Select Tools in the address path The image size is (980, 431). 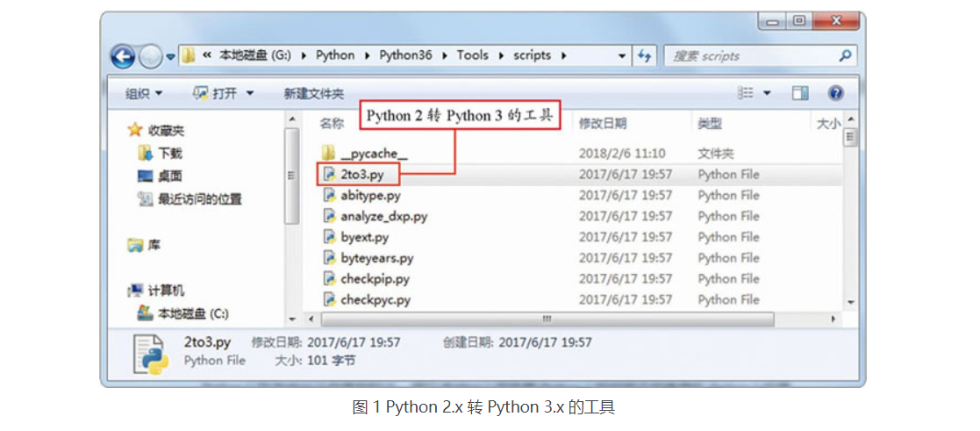[x=473, y=55]
